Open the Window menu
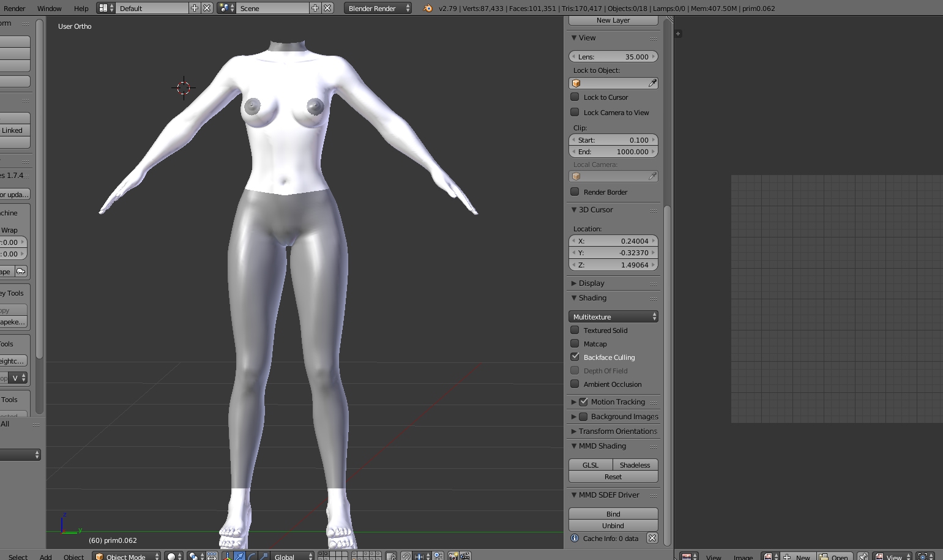Image resolution: width=943 pixels, height=560 pixels. (49, 9)
